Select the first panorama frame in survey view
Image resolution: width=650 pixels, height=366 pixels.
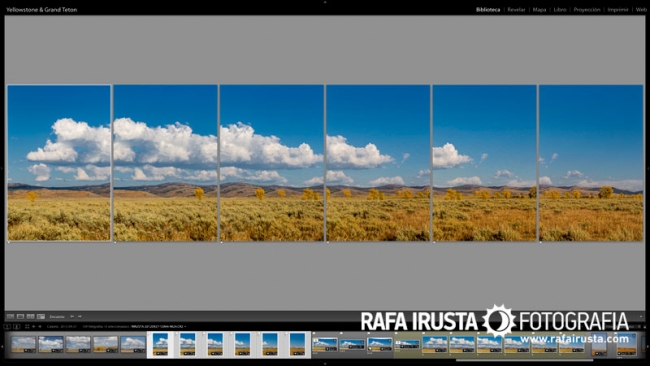coord(59,163)
